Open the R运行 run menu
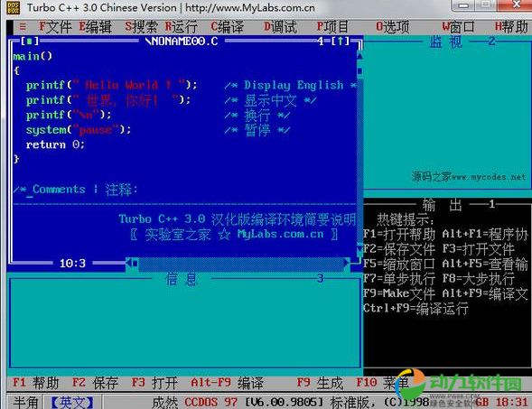 182,26
